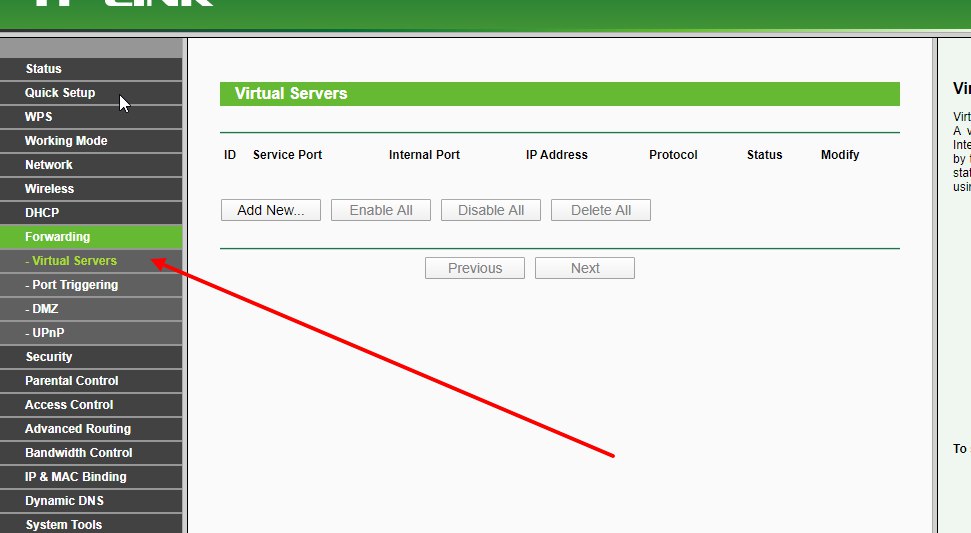
Task: Click the Next page button
Action: [x=585, y=268]
